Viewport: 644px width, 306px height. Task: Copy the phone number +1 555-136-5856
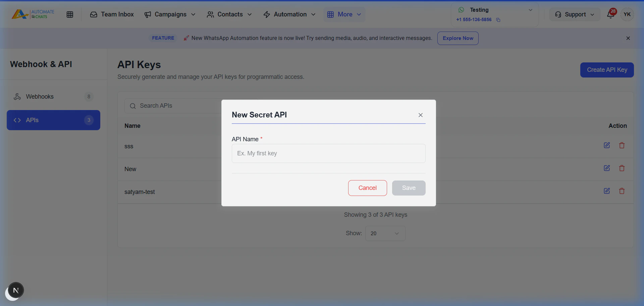click(x=498, y=20)
